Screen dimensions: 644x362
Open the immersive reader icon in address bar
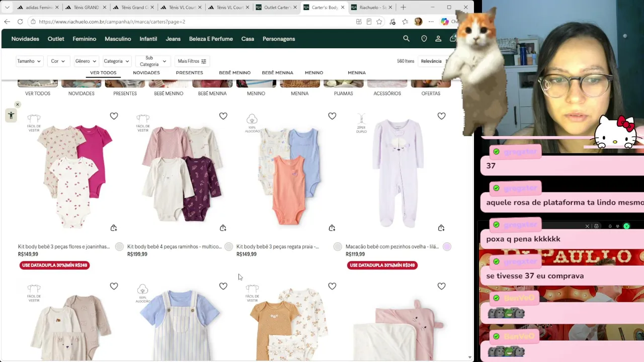coord(369,22)
